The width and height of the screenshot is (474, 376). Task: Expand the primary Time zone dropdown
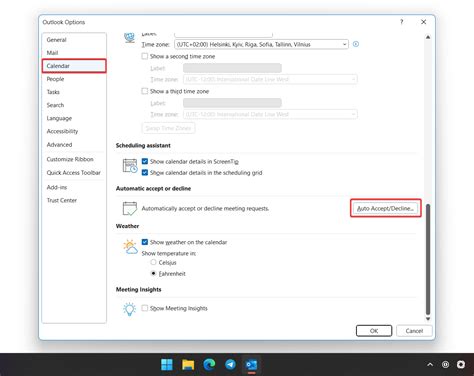344,44
